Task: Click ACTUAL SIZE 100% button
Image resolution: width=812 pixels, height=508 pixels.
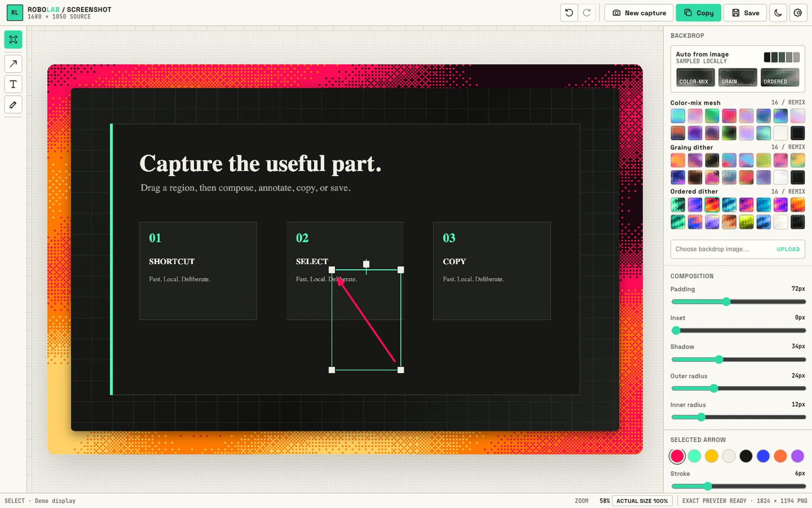Action: [642, 501]
